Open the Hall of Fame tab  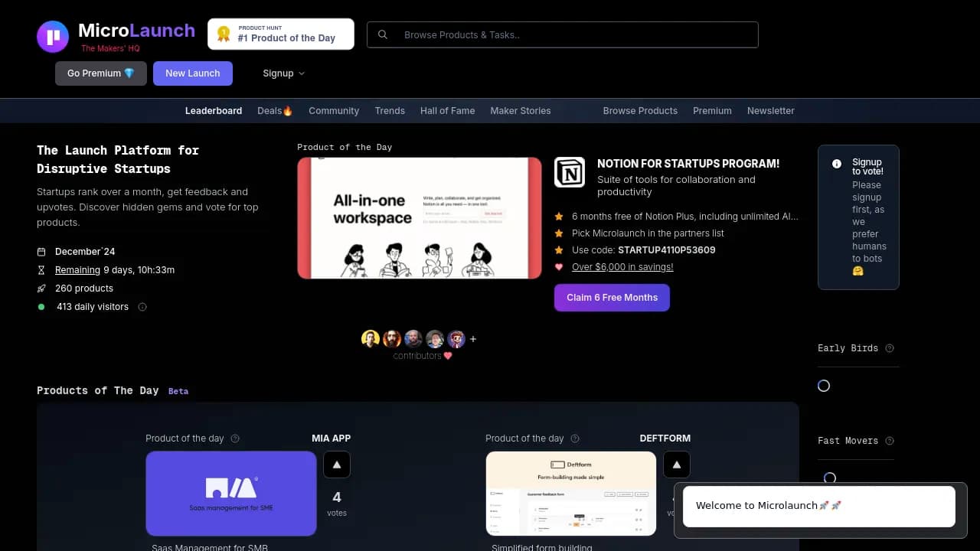pos(448,111)
